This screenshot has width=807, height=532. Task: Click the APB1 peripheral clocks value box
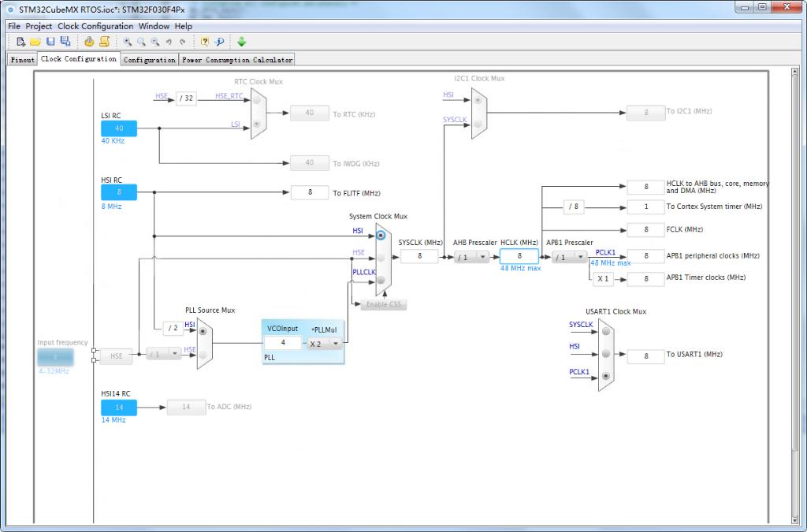click(646, 255)
